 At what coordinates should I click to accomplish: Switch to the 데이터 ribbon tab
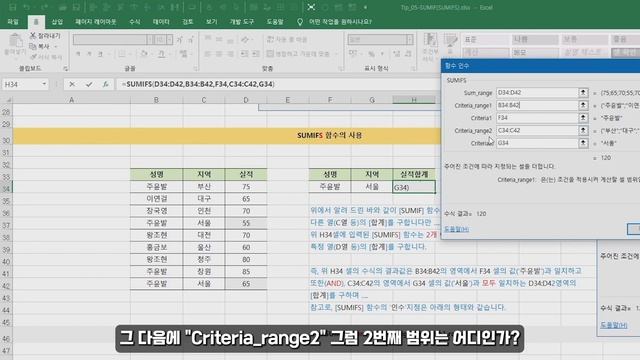click(x=161, y=22)
